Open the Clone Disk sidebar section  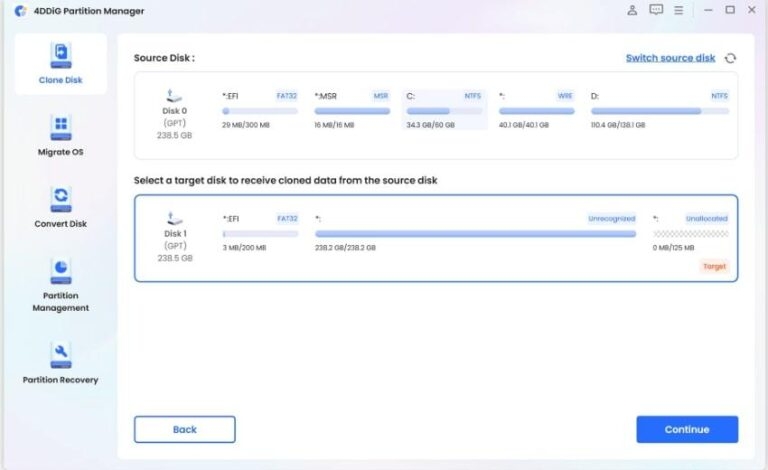pos(60,64)
